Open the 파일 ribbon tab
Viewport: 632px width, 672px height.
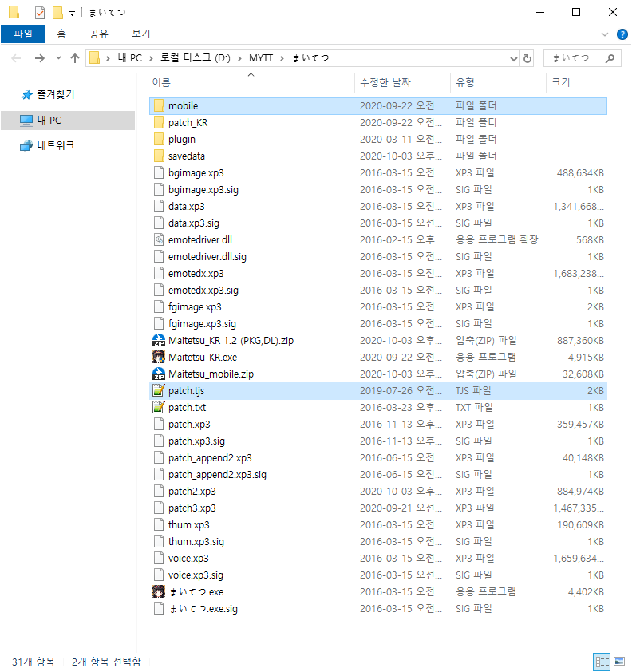tap(23, 34)
